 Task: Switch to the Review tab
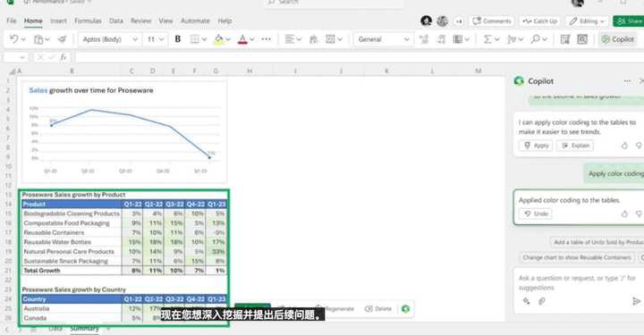(141, 21)
